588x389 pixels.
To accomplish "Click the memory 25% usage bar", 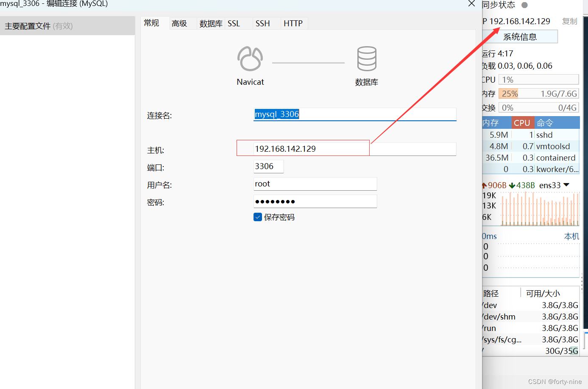I will (x=538, y=94).
